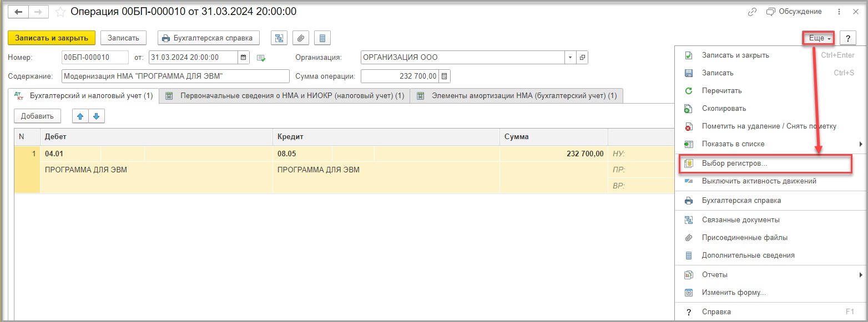Select credit account cell 08.05
Screen dimensions: 868x322
pos(302,154)
